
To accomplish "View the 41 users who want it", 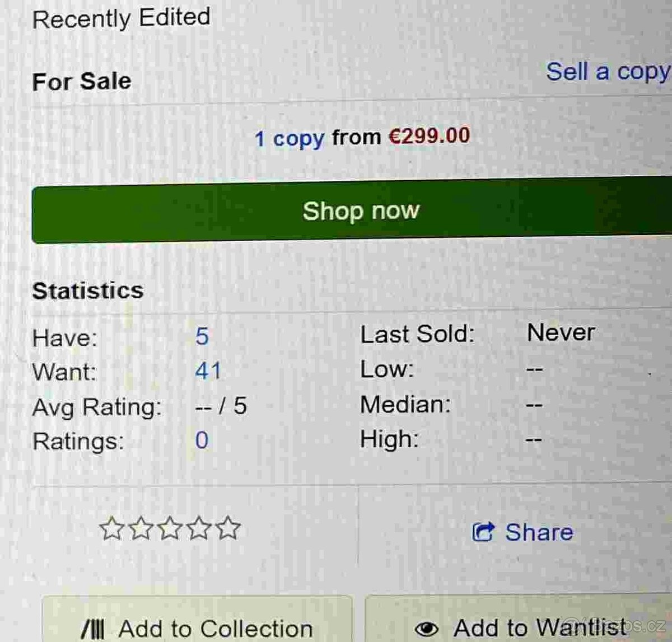I will (x=208, y=371).
